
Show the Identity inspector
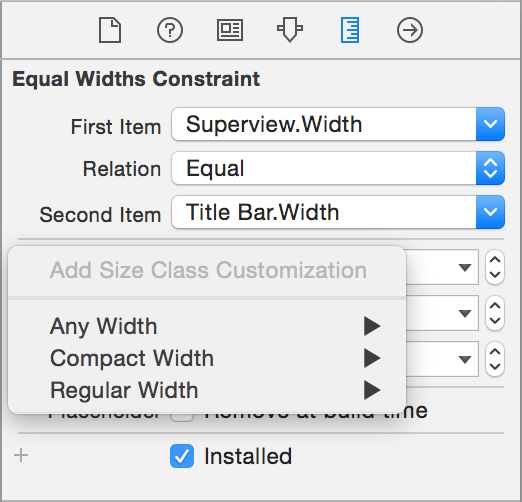(230, 30)
